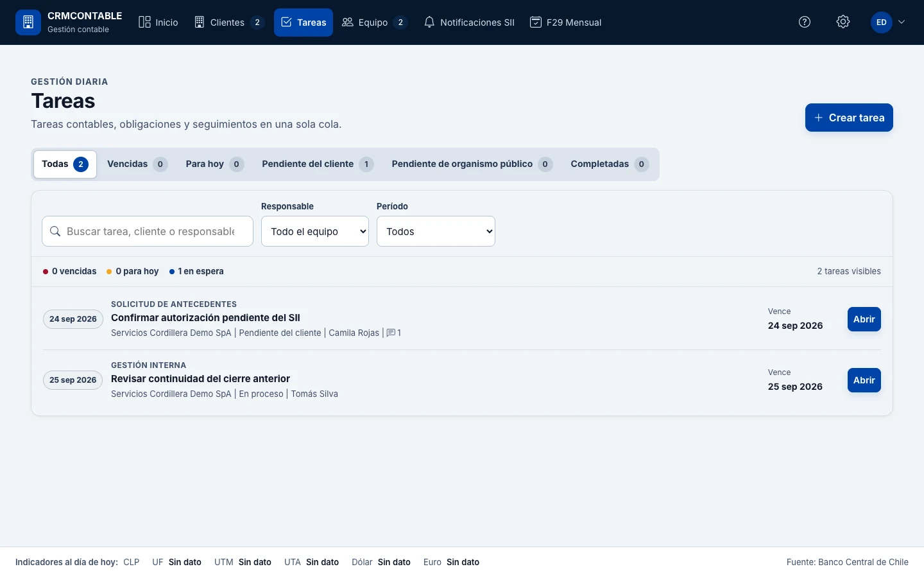The width and height of the screenshot is (924, 578).
Task: Switch to the Completadas tab
Action: pyautogui.click(x=610, y=164)
